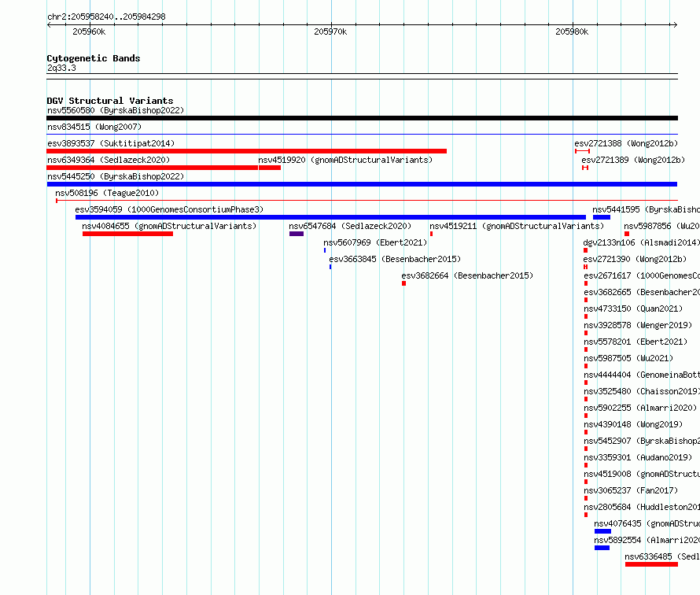Select nsv4076435 variant label

(x=647, y=523)
